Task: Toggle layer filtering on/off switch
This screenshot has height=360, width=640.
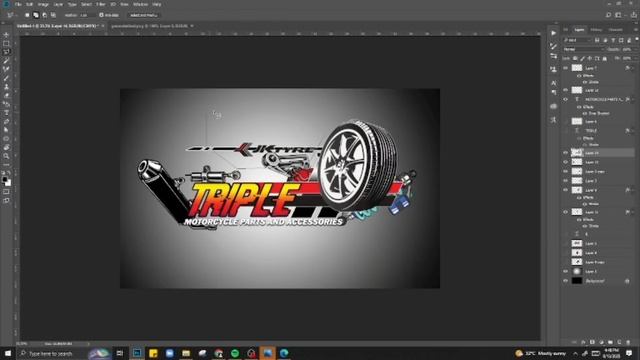Action: tap(637, 40)
